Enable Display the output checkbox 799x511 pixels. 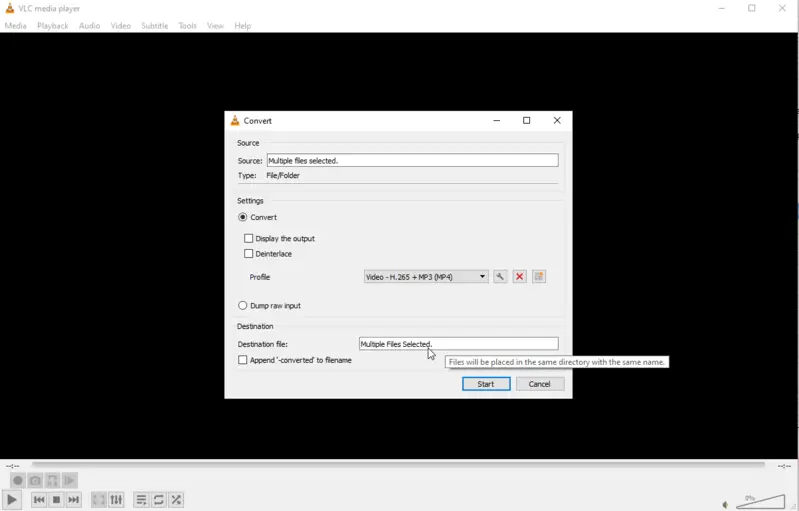[x=249, y=238]
